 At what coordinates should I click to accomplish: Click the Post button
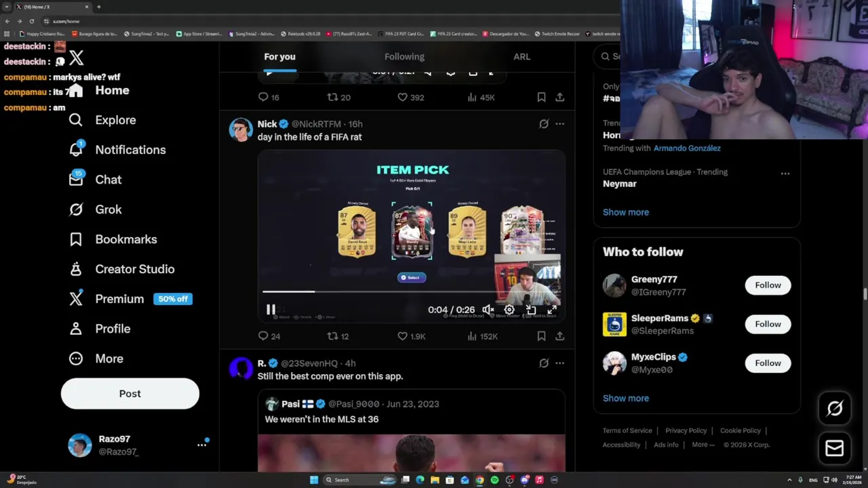coord(130,394)
